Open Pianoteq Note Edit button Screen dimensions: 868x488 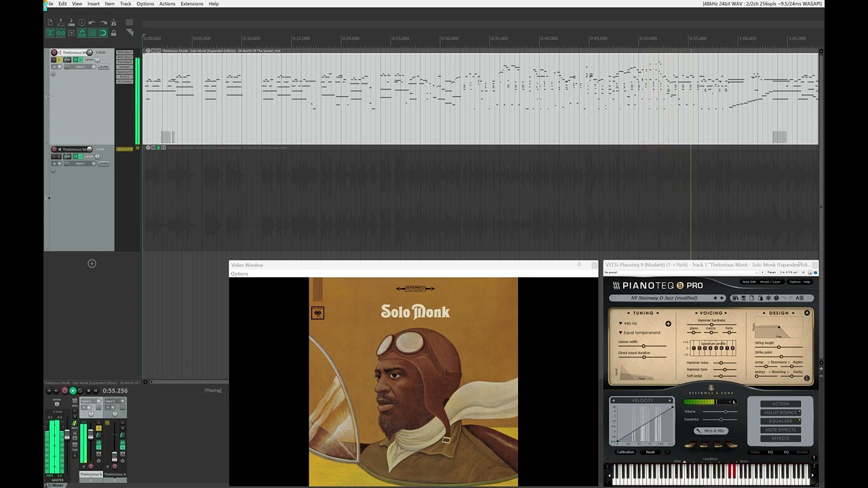749,282
